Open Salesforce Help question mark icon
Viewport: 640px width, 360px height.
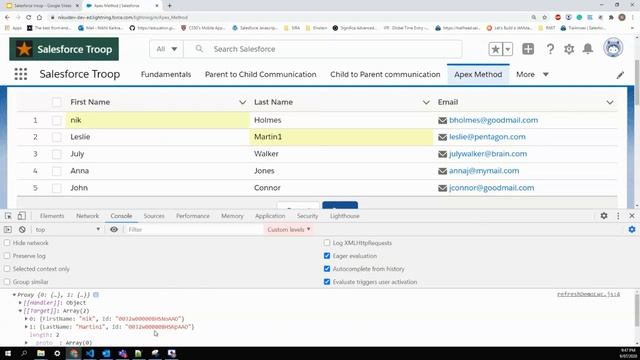pos(550,49)
